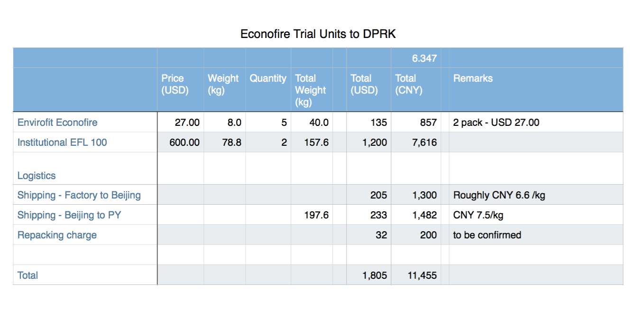Click the "Envirofit Econofire" row label
The image size is (644, 312).
pyautogui.click(x=57, y=123)
